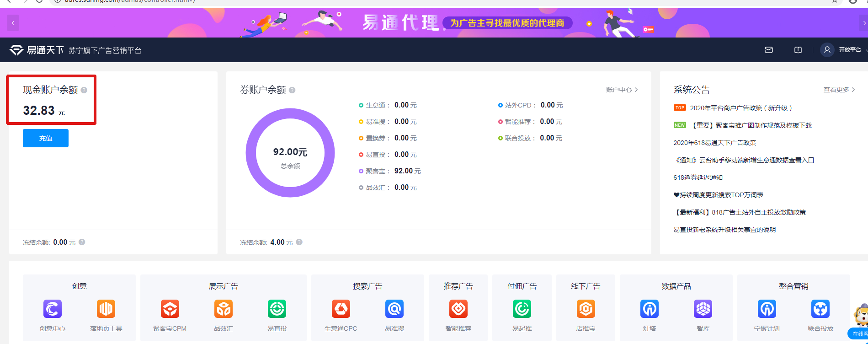This screenshot has height=344, width=868.
Task: Click the 易通天下 logo
Action: (37, 50)
